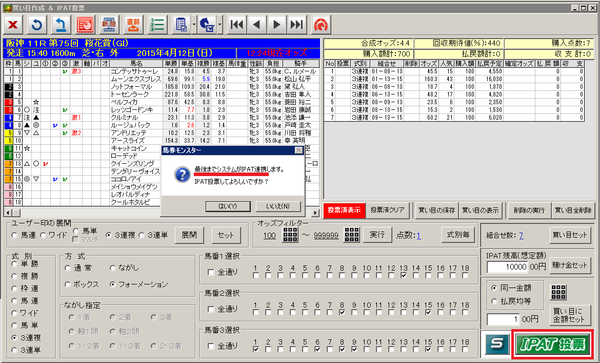Click the circular refresh arrow toolbar icon

coord(37,25)
